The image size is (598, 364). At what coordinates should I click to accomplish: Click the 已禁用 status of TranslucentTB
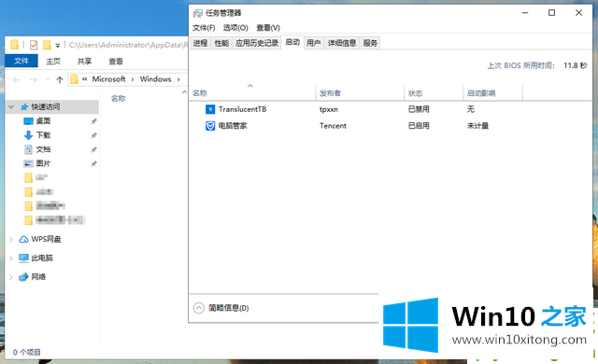(x=419, y=109)
